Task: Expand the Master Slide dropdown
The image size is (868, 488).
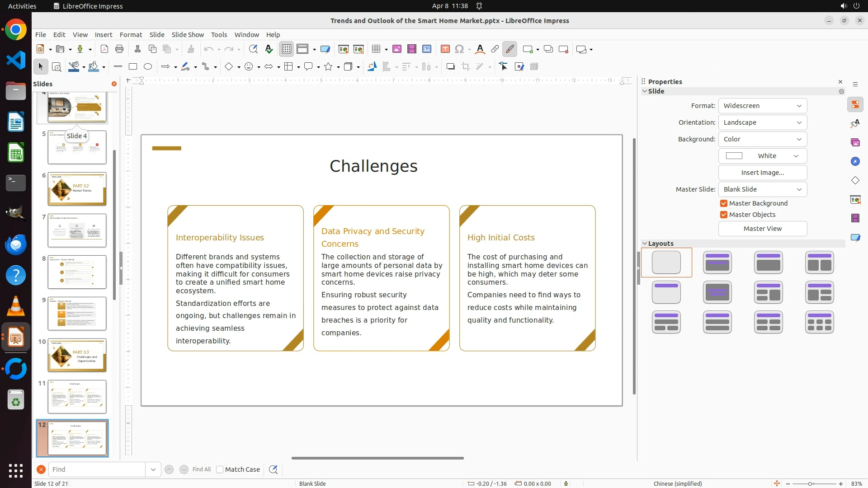Action: pos(762,189)
